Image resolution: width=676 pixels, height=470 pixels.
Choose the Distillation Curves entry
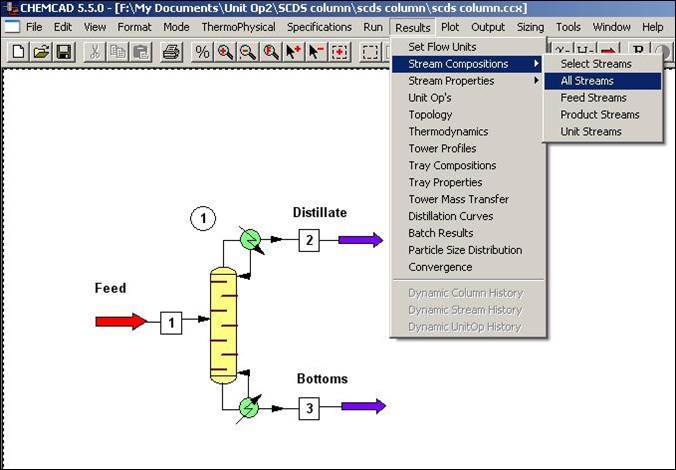coord(467,216)
